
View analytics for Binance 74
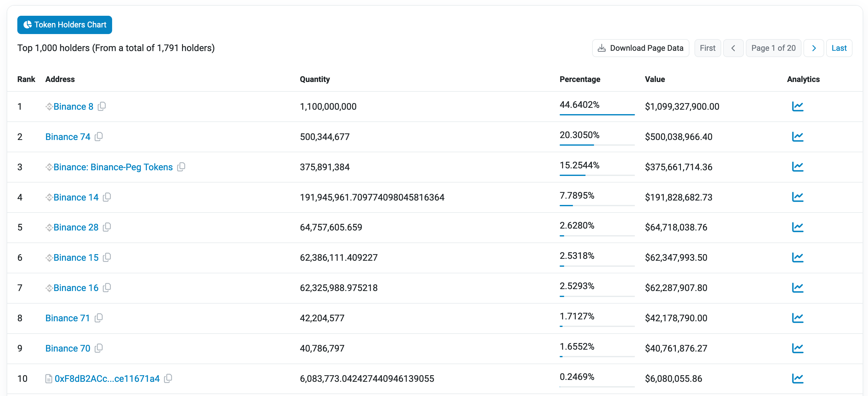797,137
